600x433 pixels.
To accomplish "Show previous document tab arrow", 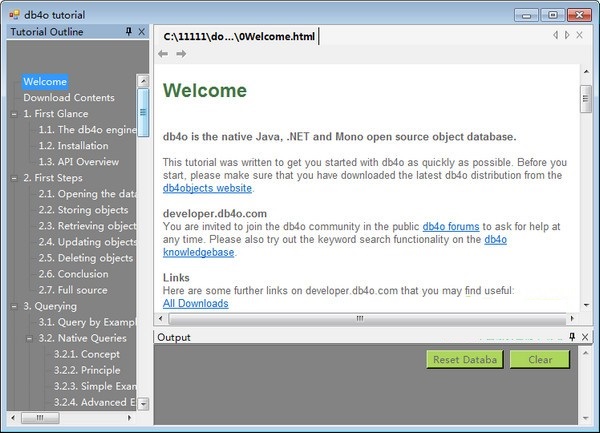I will (555, 35).
